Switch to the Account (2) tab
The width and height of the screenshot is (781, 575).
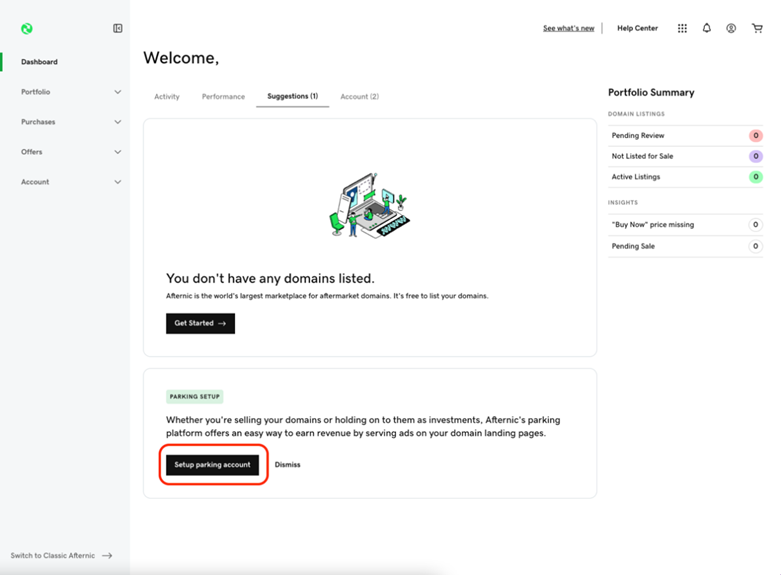point(360,97)
